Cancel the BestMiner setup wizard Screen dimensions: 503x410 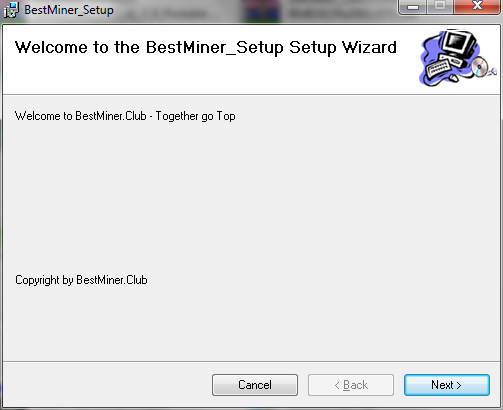255,385
